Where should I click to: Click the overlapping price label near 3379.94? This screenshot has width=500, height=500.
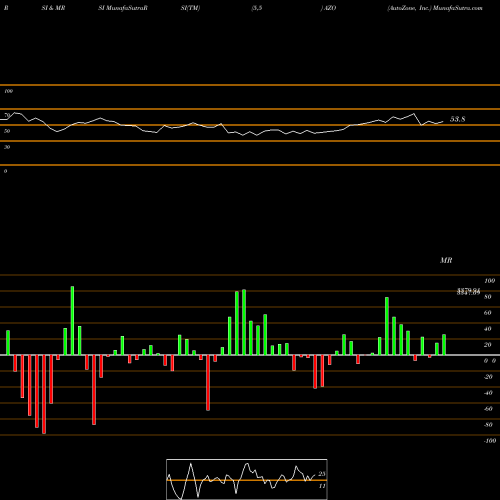pos(468,292)
